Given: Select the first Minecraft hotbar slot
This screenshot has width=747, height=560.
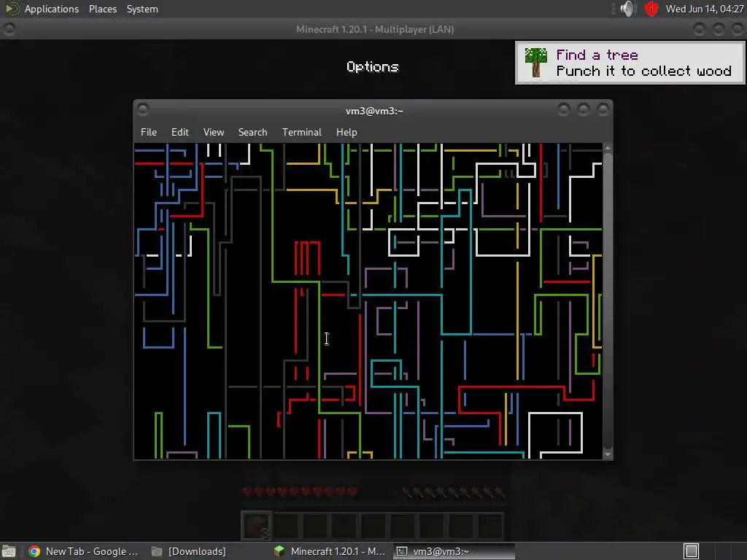Looking at the screenshot, I should pos(256,526).
